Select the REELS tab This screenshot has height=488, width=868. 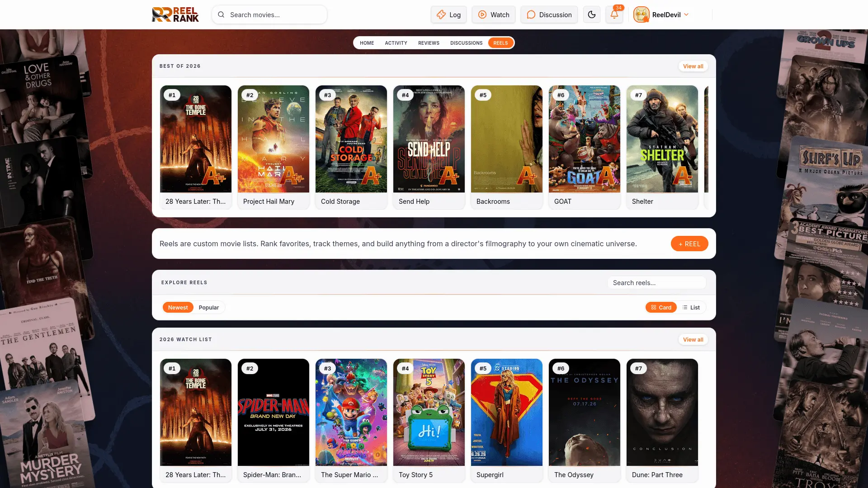pyautogui.click(x=500, y=43)
